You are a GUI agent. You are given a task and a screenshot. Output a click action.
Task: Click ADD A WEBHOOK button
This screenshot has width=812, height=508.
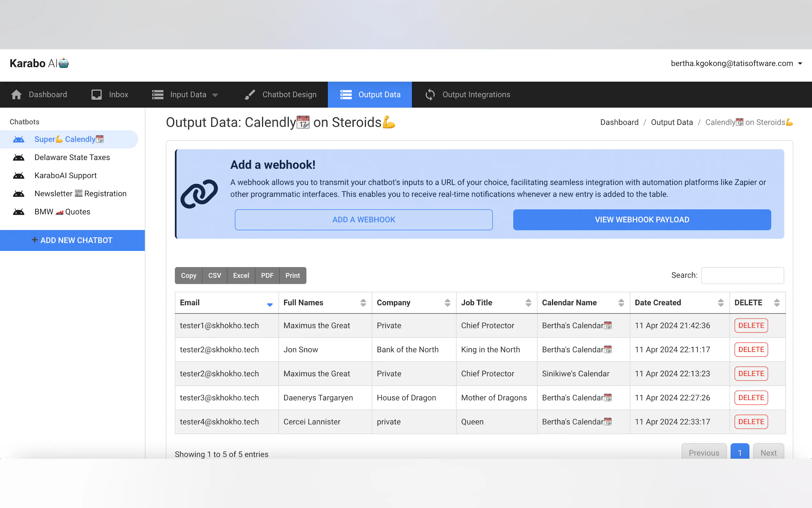[363, 220]
